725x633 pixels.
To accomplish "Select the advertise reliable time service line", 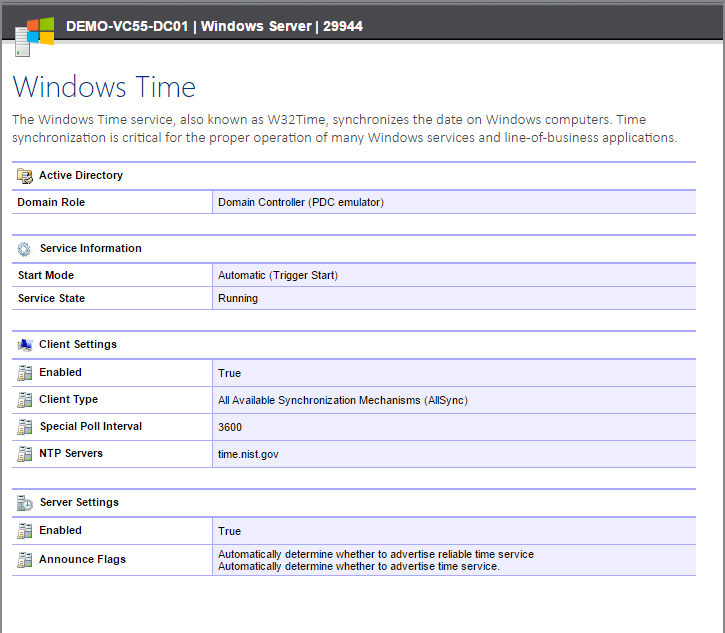I will pos(376,554).
